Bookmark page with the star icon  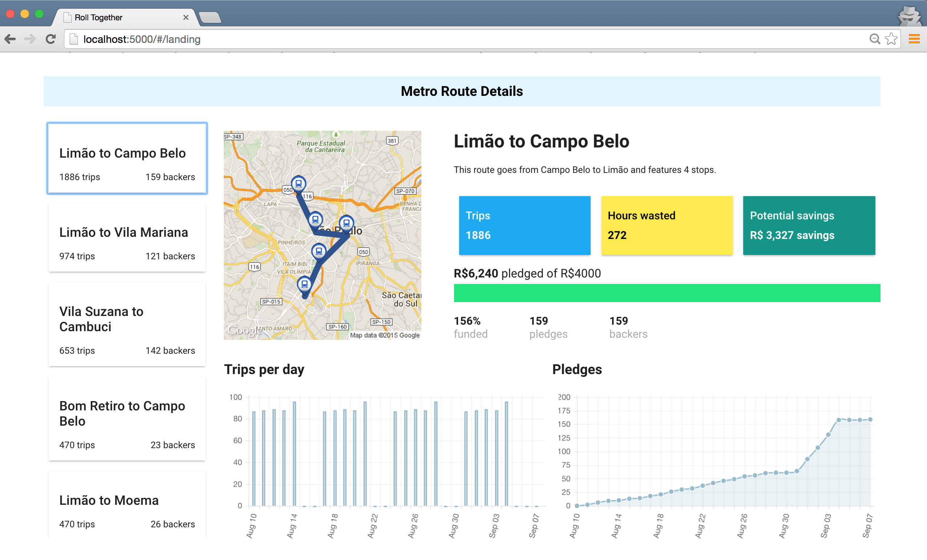[891, 39]
